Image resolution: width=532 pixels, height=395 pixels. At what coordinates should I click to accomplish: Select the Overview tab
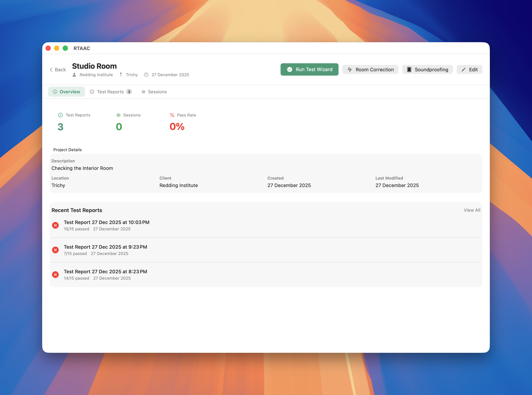pyautogui.click(x=66, y=92)
